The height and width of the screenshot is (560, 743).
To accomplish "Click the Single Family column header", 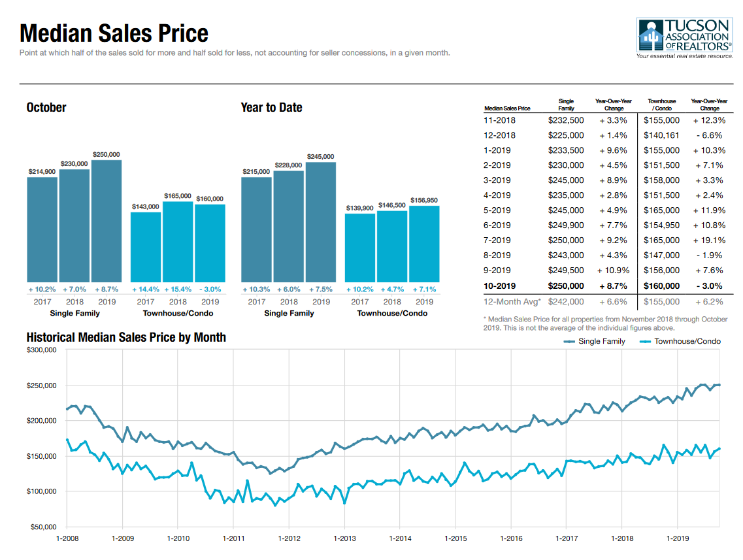I will click(x=566, y=105).
